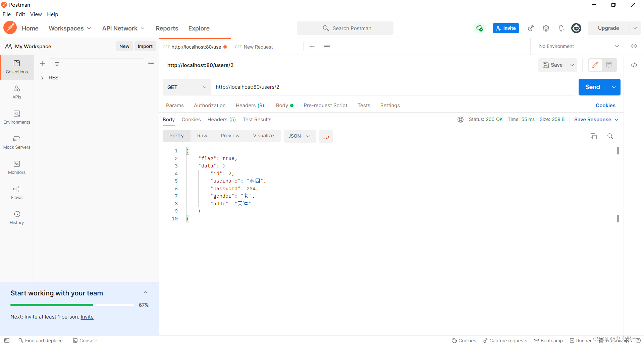This screenshot has height=345, width=644.
Task: Open the Help menu
Action: (52, 14)
